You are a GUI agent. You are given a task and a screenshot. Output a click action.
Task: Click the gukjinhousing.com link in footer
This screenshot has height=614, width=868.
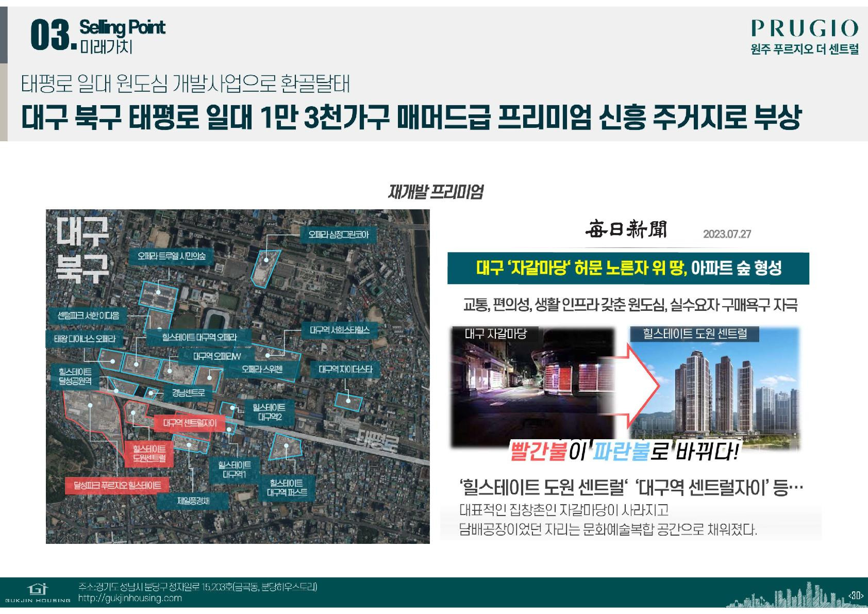coord(130,598)
